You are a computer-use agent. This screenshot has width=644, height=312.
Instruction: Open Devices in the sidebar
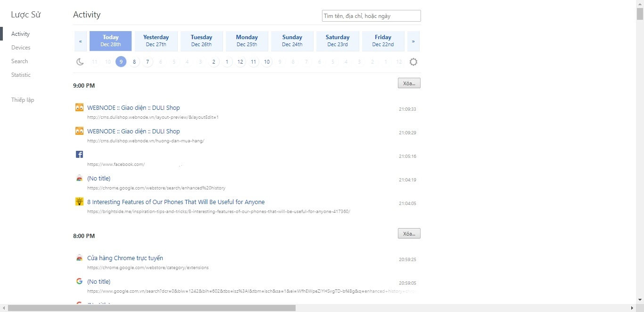pos(21,48)
